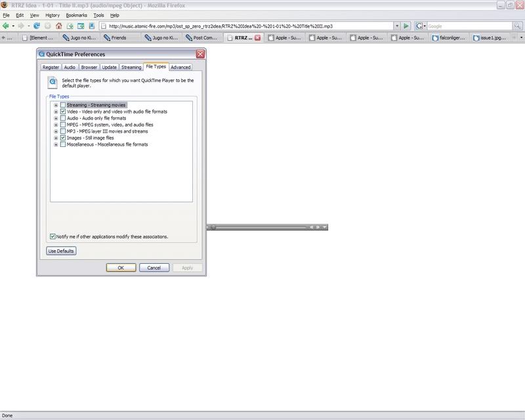The height and width of the screenshot is (420, 525).
Task: Confirm preferences with the OK button
Action: 121,268
